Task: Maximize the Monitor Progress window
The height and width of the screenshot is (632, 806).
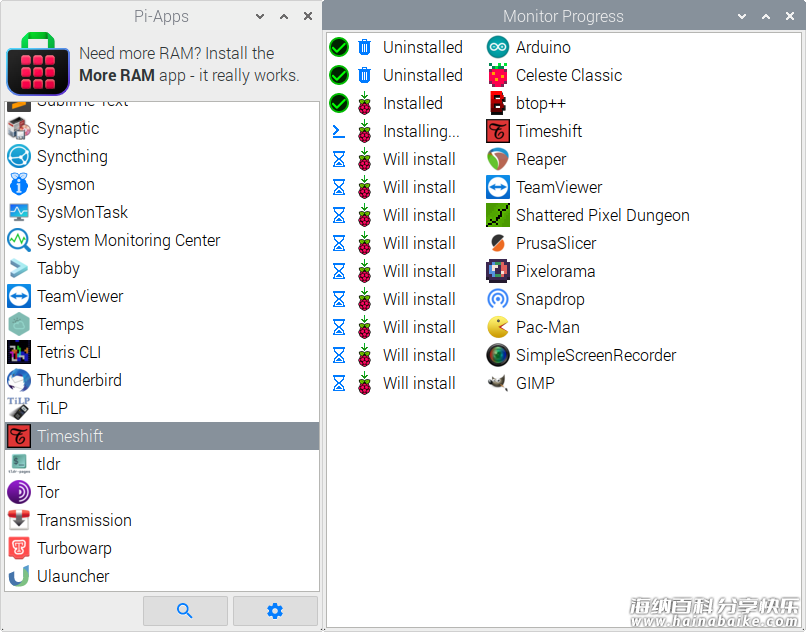Action: pyautogui.click(x=766, y=16)
